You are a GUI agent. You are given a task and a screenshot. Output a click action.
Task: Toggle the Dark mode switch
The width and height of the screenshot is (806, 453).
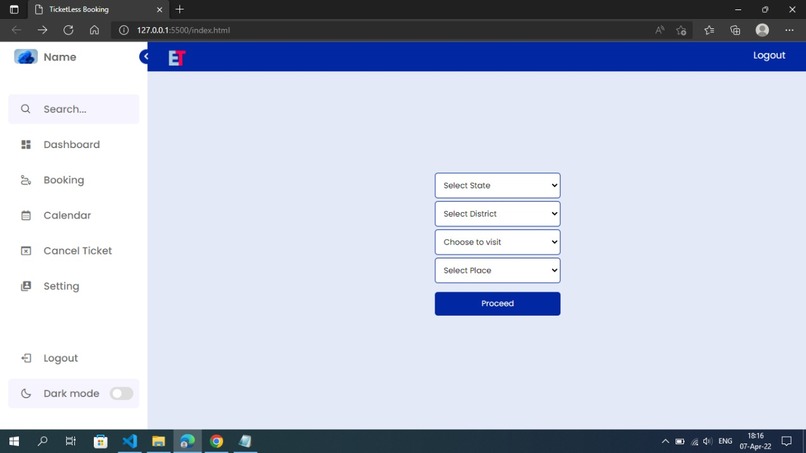121,393
